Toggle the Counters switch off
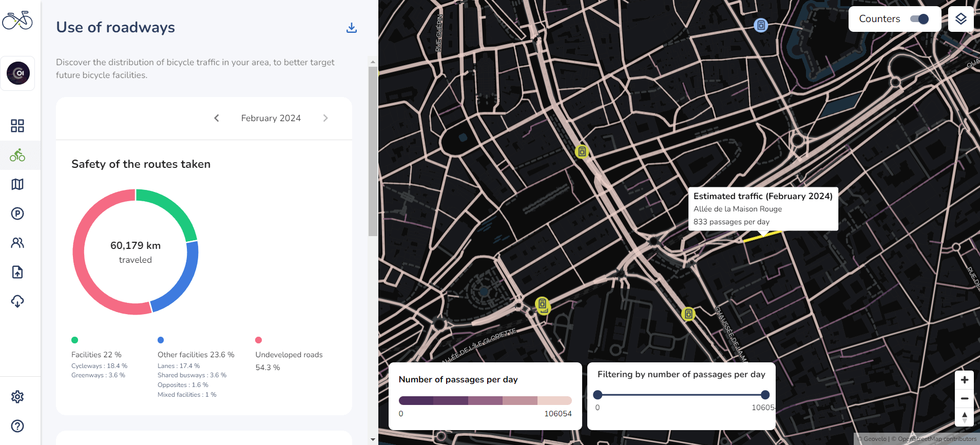This screenshot has width=980, height=445. coord(919,19)
